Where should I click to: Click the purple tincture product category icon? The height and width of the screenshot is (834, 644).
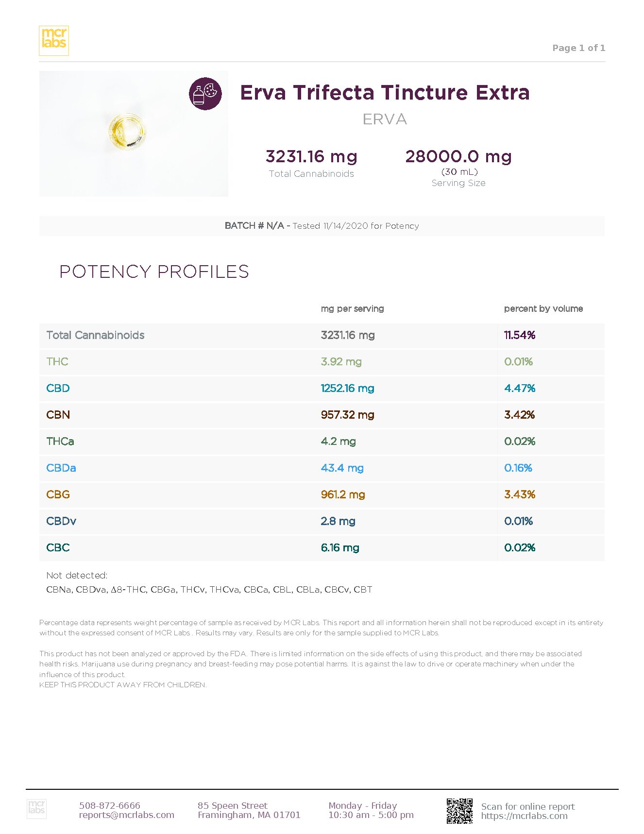pyautogui.click(x=205, y=94)
